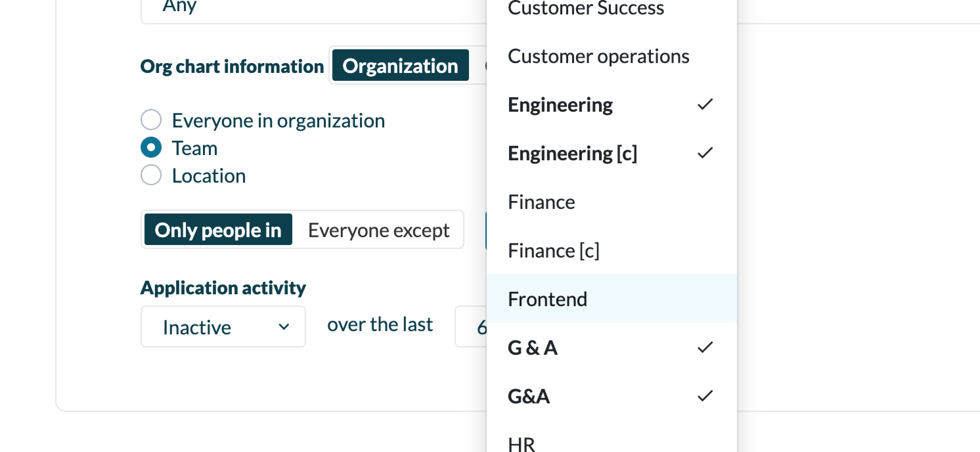Click the checkmark next to G&A
Viewport: 980px width, 452px height.
coord(705,396)
